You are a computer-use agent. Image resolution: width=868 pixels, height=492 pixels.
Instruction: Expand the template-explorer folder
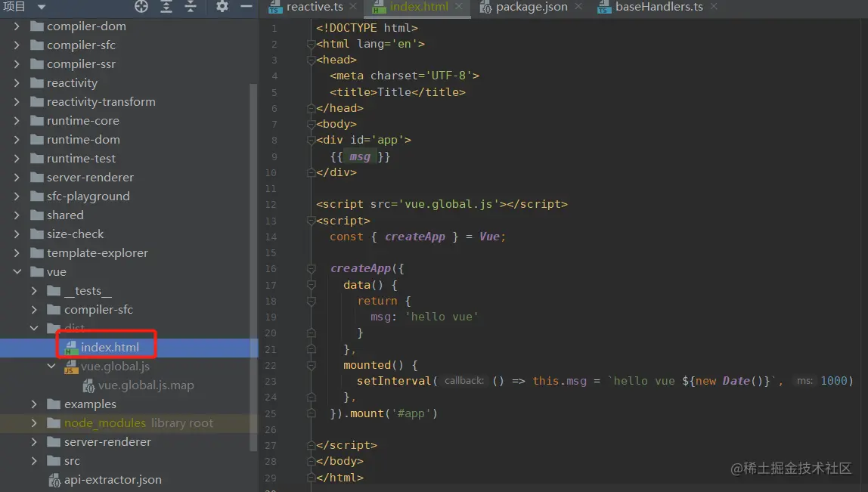17,252
